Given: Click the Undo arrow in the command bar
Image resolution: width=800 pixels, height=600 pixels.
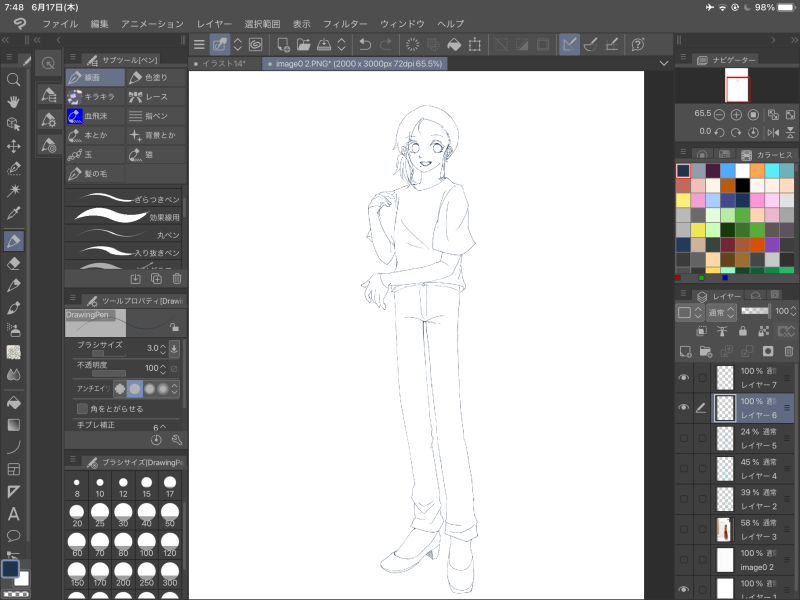Looking at the screenshot, I should (x=365, y=44).
